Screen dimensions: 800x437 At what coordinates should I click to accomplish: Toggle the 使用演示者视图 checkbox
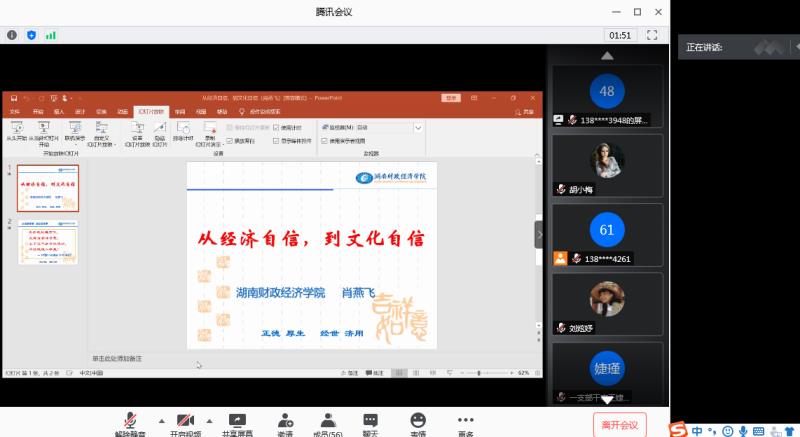(x=323, y=141)
